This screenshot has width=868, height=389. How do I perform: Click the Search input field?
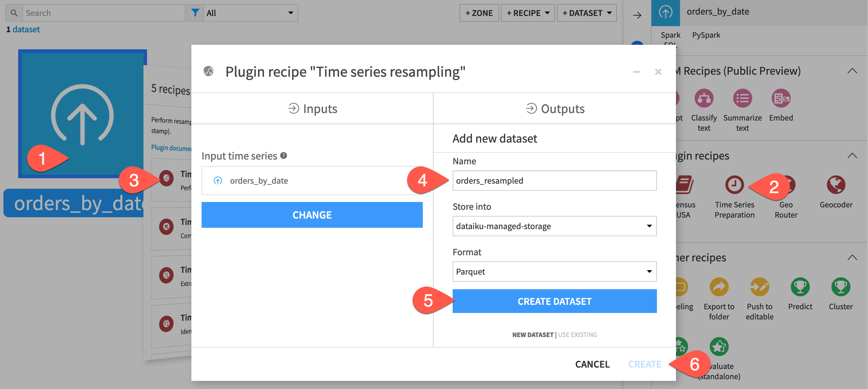click(x=104, y=13)
